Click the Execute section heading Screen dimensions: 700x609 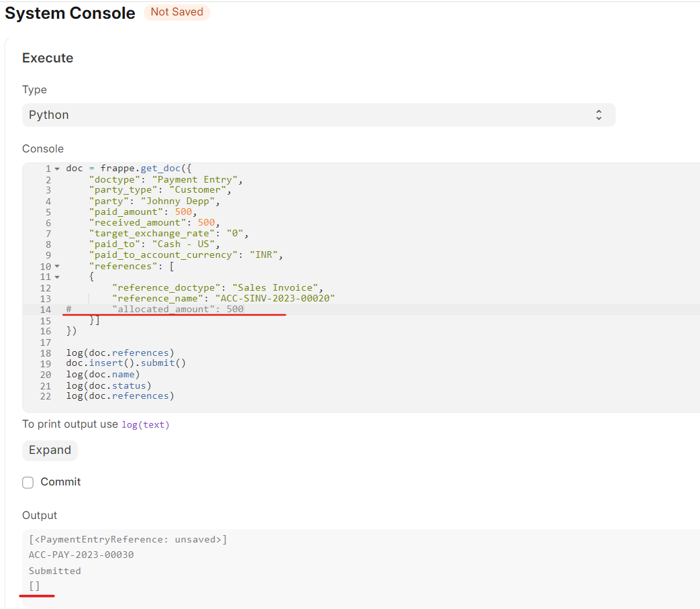47,58
